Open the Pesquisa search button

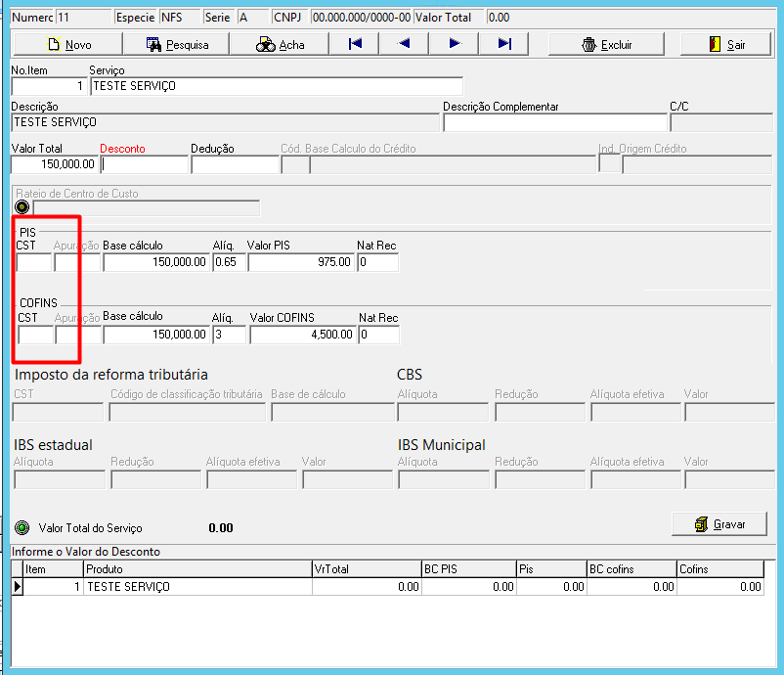coord(177,45)
